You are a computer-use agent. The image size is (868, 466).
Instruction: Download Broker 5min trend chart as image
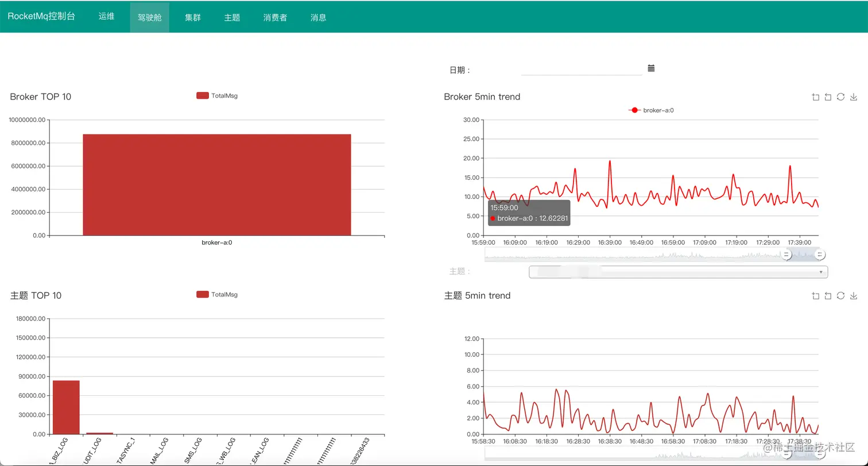(854, 97)
